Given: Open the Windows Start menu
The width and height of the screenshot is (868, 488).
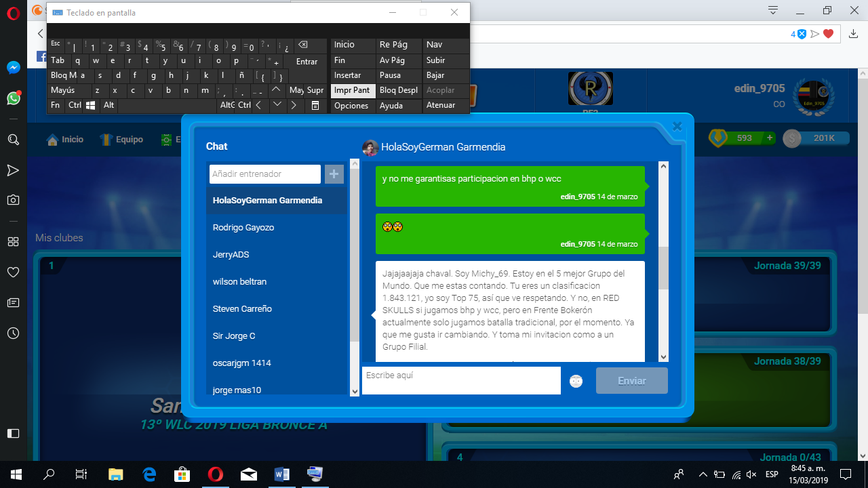Looking at the screenshot, I should pos(16,474).
